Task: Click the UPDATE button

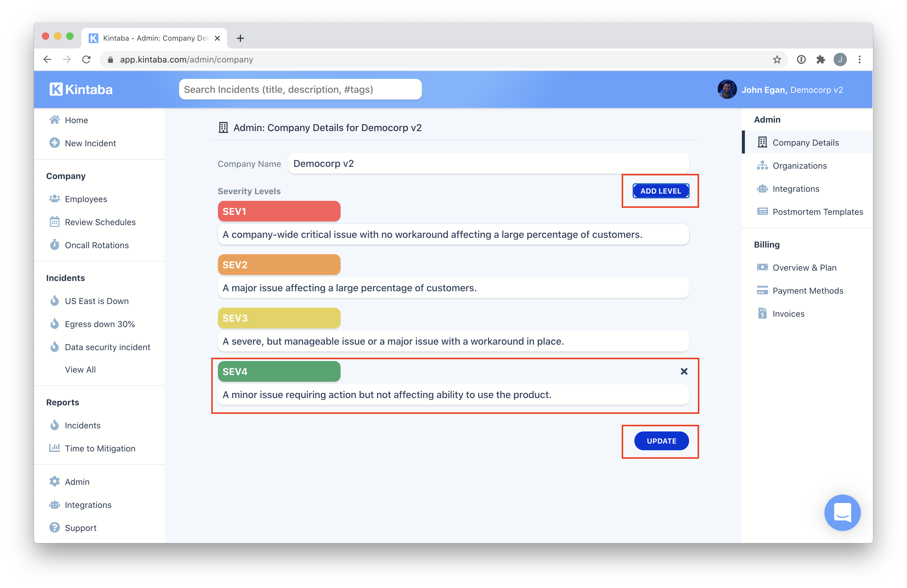Action: (661, 441)
